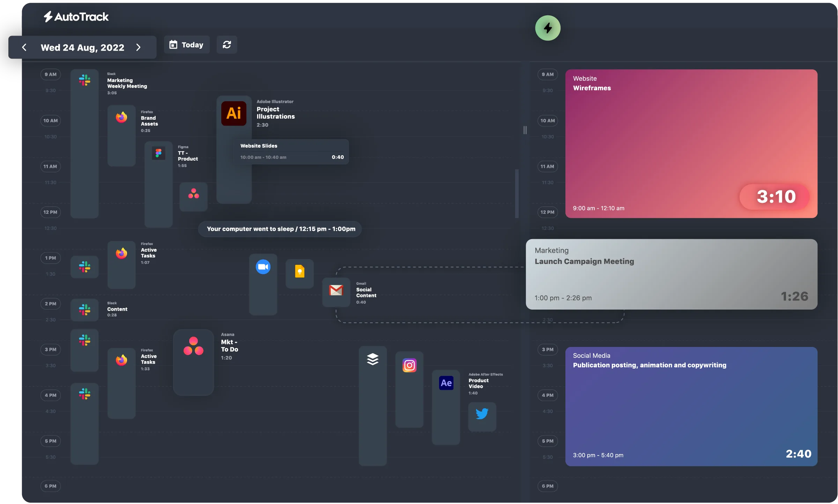The image size is (838, 504).
Task: Click the Buffer stacked layers icon
Action: [373, 359]
